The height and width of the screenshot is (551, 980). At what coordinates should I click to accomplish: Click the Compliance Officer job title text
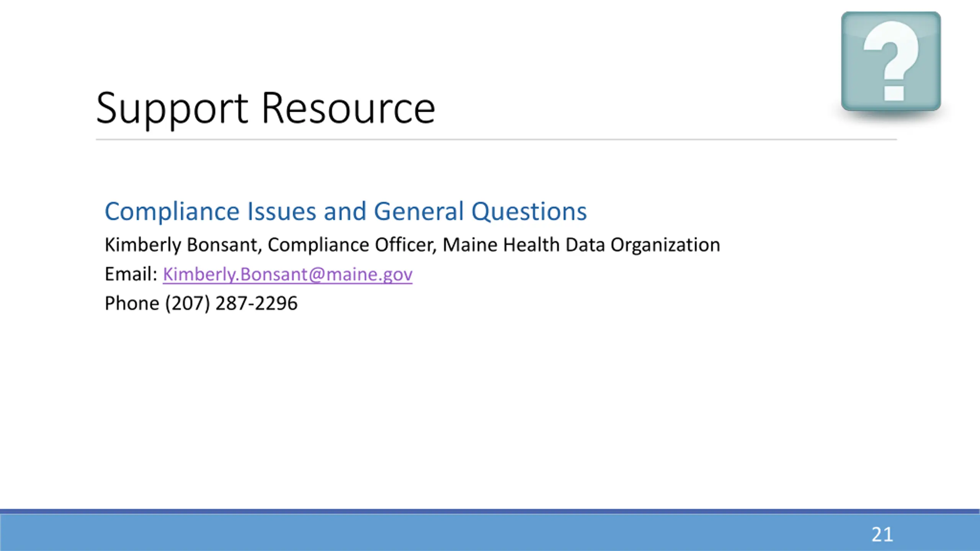[x=352, y=245]
